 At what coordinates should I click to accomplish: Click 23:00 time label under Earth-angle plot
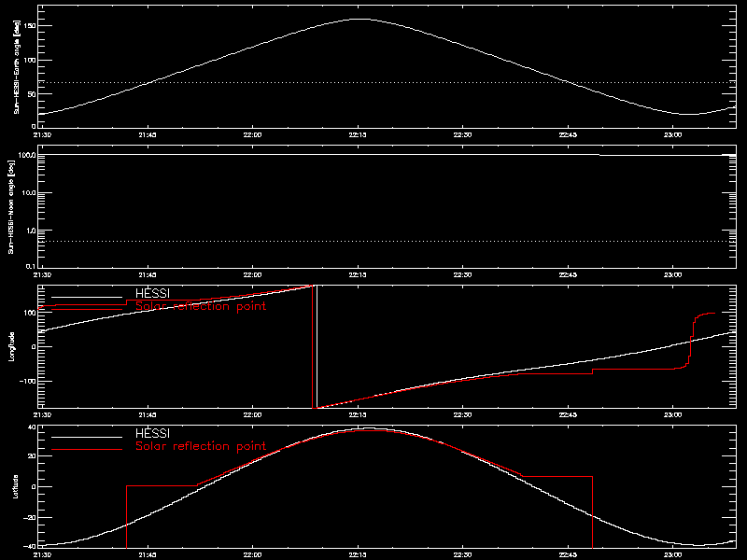[x=672, y=134]
